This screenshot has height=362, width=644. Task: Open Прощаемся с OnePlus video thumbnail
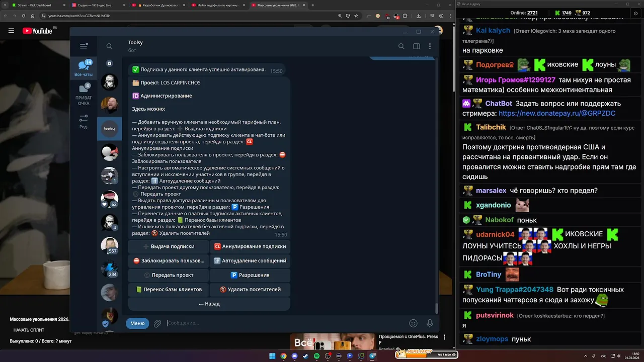[x=332, y=342]
